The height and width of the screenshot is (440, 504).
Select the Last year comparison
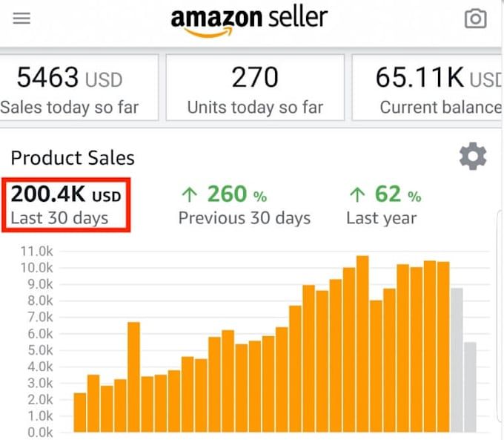click(382, 205)
